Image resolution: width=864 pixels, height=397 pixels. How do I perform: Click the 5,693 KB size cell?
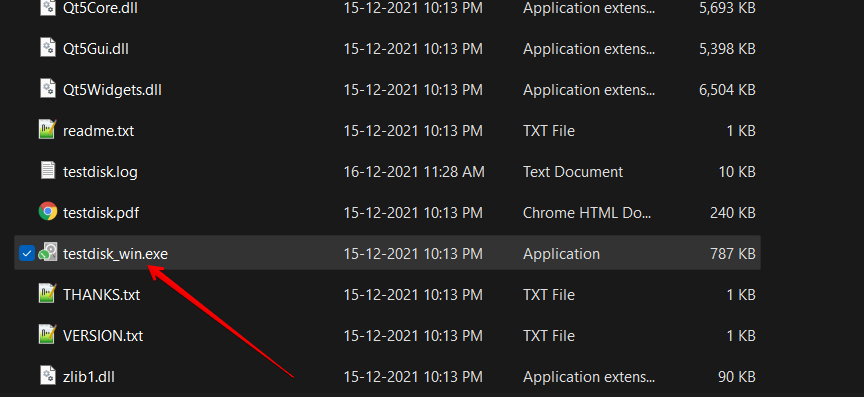[x=727, y=8]
